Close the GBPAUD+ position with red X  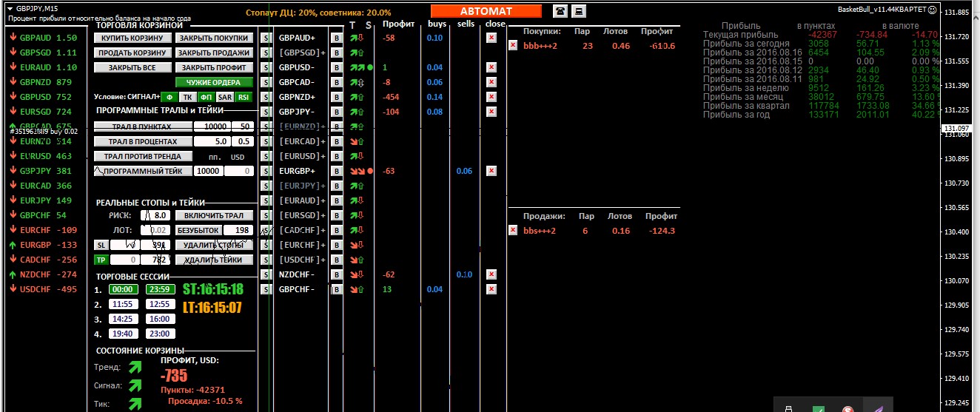pyautogui.click(x=491, y=38)
